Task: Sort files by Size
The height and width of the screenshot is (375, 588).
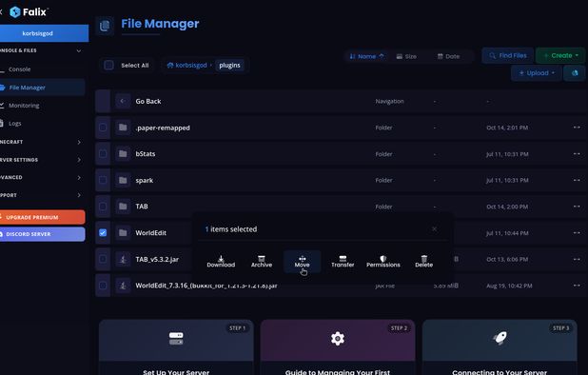Action: point(406,56)
